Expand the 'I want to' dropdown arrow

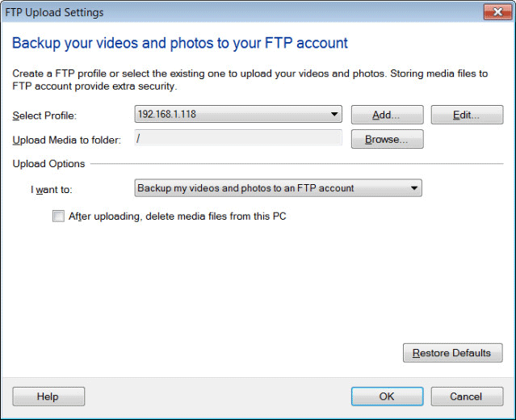point(414,188)
